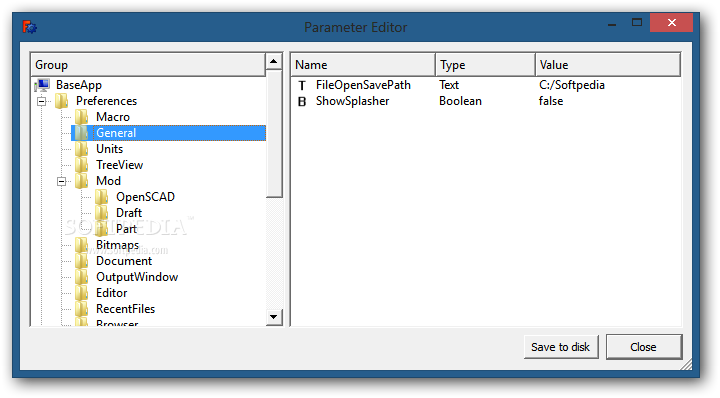Screen dimensions: 720x398
Task: Click the Save to disk button
Action: [x=561, y=347]
